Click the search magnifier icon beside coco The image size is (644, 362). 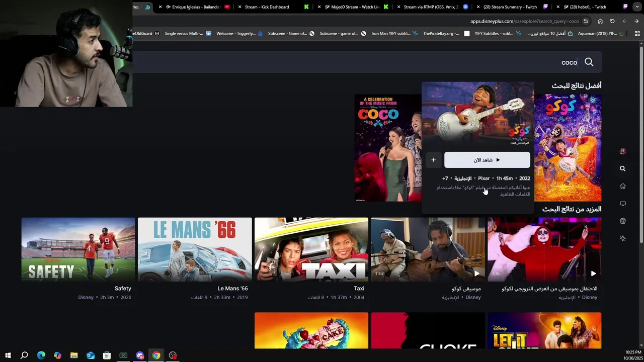pos(589,62)
